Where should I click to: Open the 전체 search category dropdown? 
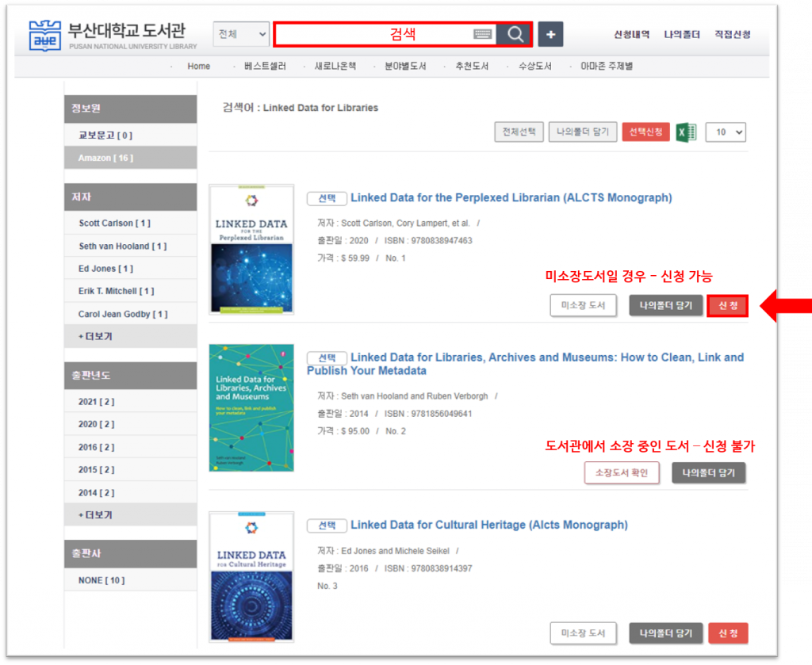tap(241, 34)
